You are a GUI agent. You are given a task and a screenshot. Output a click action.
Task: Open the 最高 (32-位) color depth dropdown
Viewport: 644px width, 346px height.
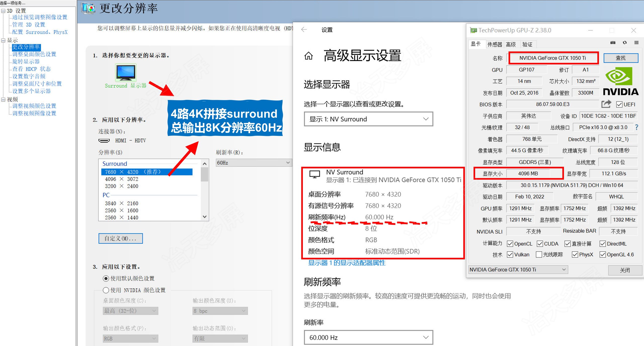tap(130, 311)
